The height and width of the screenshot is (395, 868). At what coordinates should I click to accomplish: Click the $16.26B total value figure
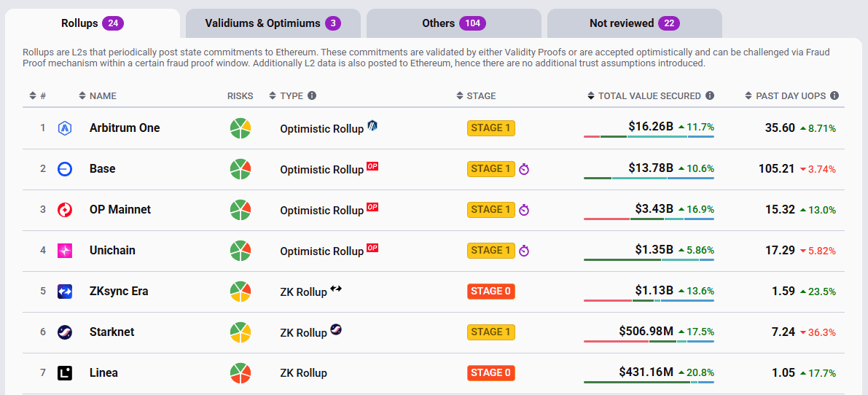(651, 127)
